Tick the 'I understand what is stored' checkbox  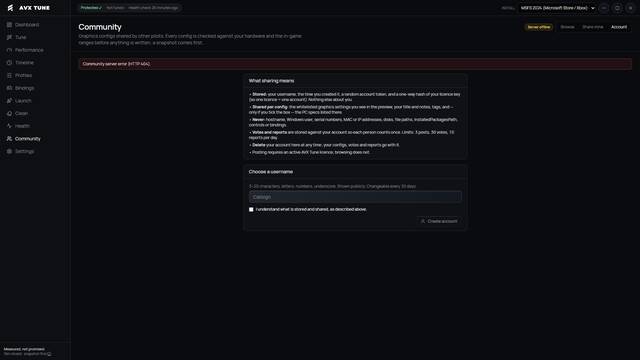251,209
